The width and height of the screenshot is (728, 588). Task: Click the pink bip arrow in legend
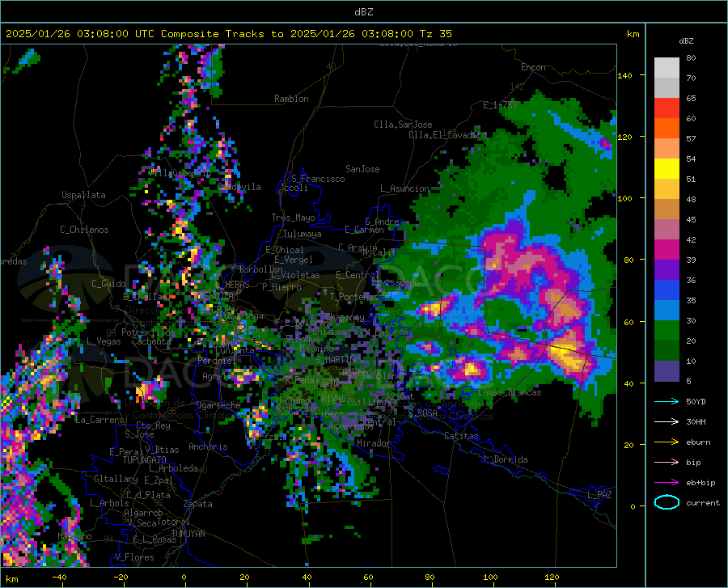click(667, 463)
